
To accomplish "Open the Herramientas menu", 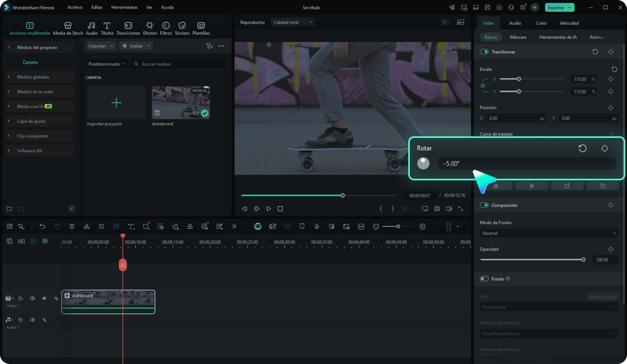I will coord(125,7).
